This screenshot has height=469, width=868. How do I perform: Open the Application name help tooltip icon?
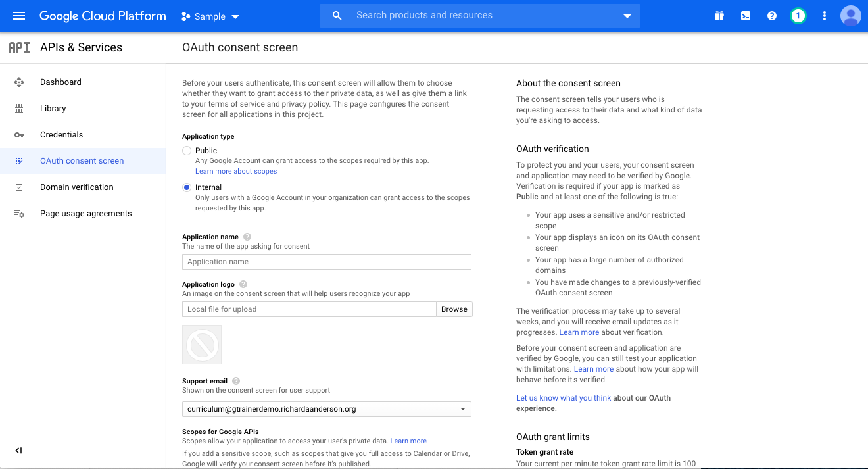[x=246, y=237]
